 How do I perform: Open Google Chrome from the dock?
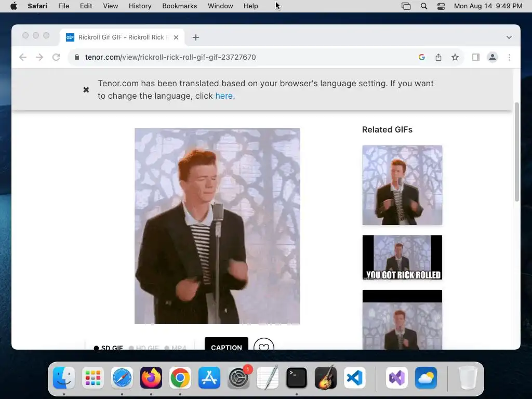pos(180,378)
